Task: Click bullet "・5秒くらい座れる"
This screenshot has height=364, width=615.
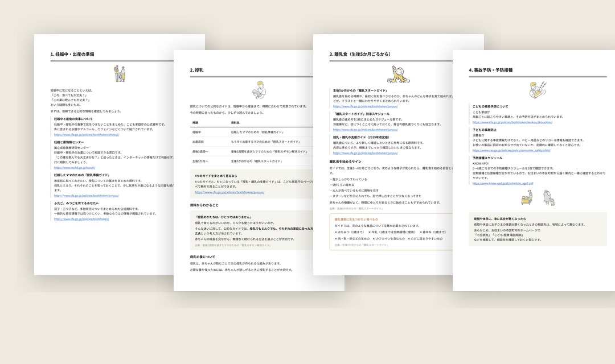Action: click(x=342, y=185)
